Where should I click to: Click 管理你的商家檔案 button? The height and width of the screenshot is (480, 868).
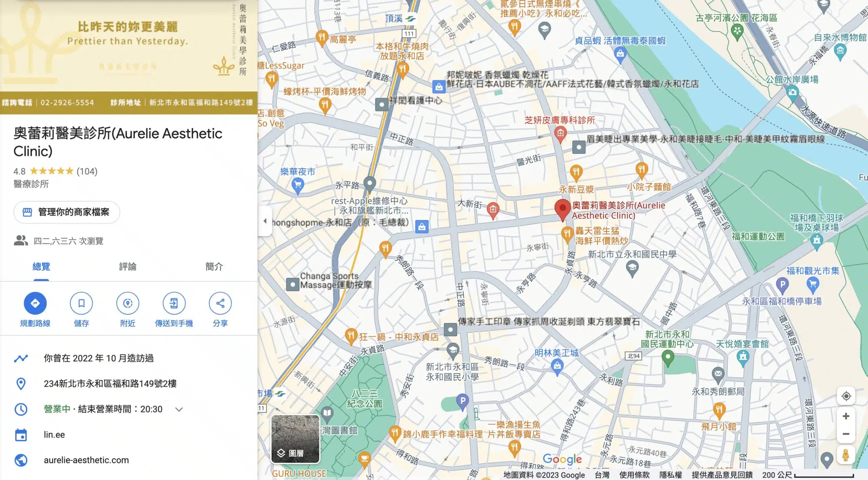(x=66, y=212)
